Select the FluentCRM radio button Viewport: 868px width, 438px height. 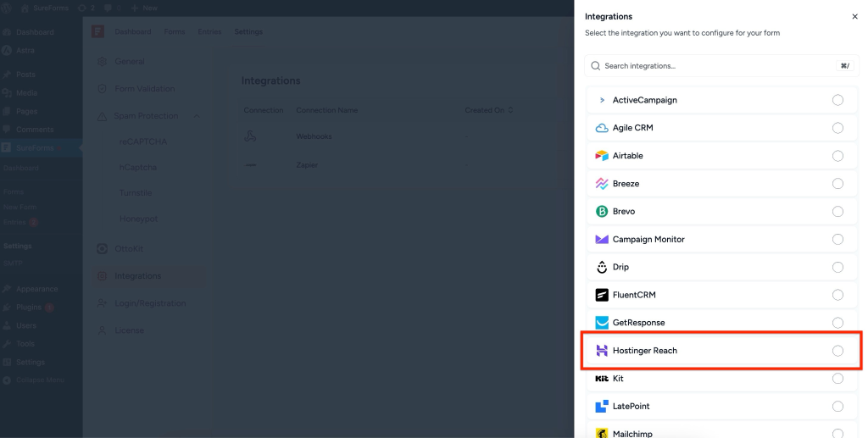tap(837, 295)
